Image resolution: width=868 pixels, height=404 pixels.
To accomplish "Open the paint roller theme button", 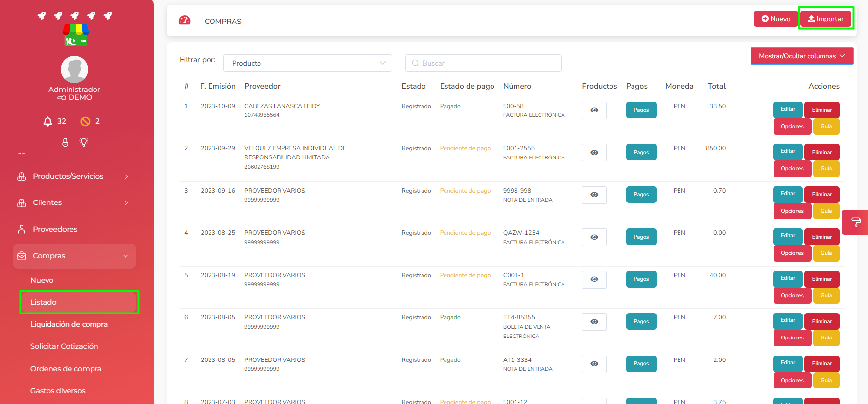I will pyautogui.click(x=856, y=222).
